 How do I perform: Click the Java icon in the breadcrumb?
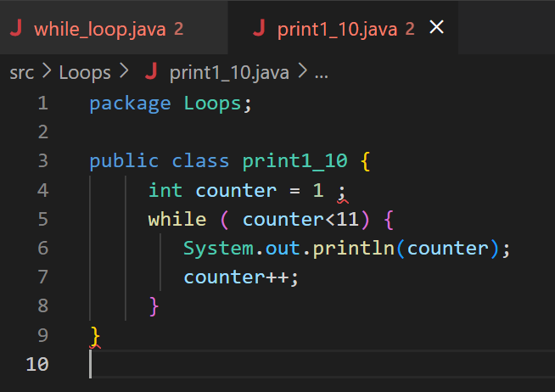[151, 72]
